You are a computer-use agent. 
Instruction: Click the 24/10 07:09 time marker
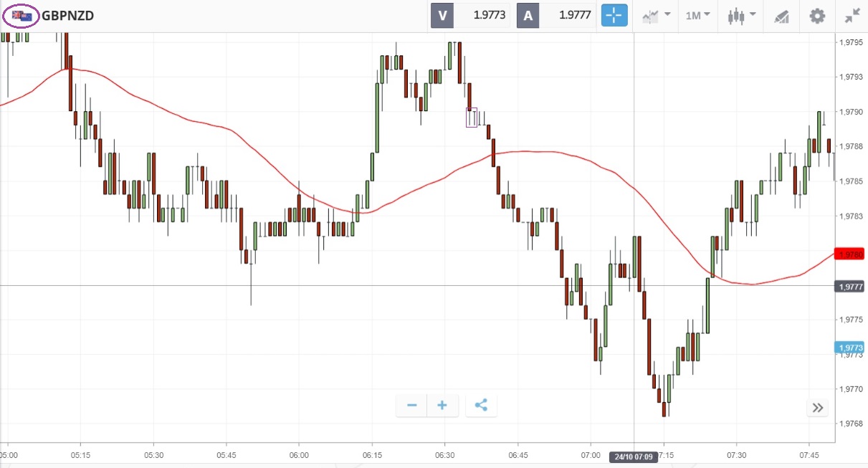[x=634, y=456]
